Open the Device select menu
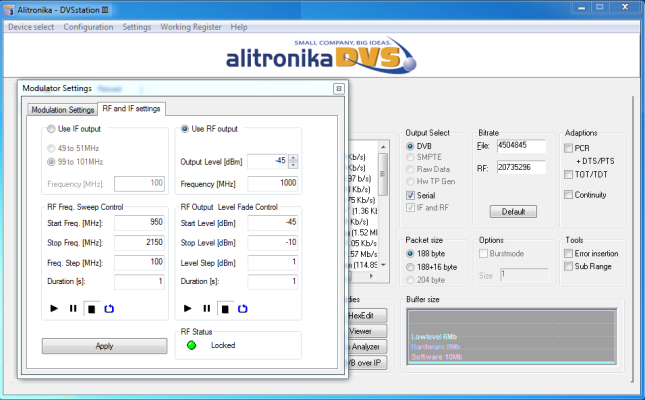 coord(31,27)
